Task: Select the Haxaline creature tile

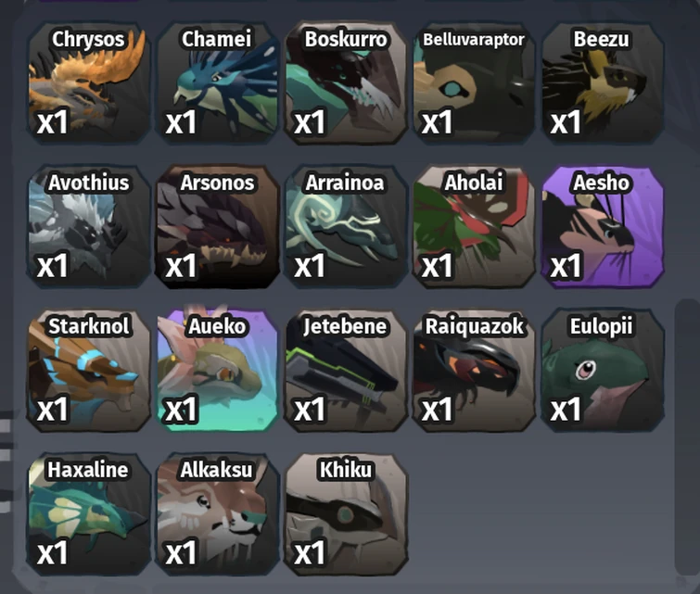Action: pos(88,514)
